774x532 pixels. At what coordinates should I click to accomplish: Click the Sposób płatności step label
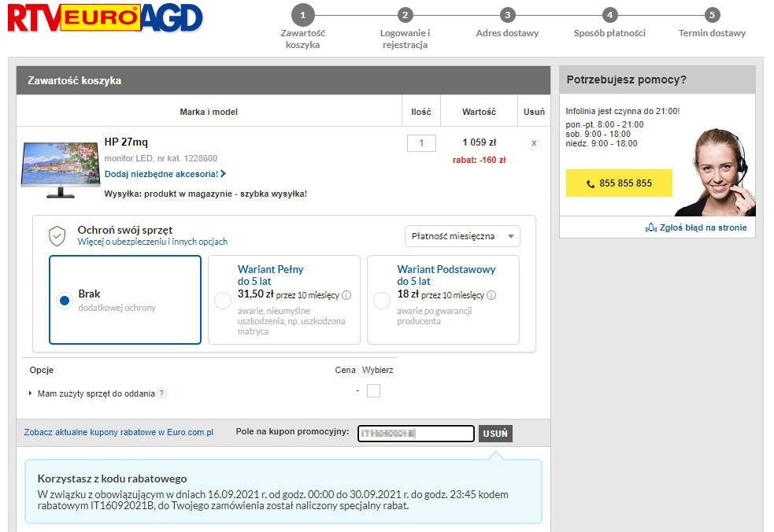coord(609,33)
